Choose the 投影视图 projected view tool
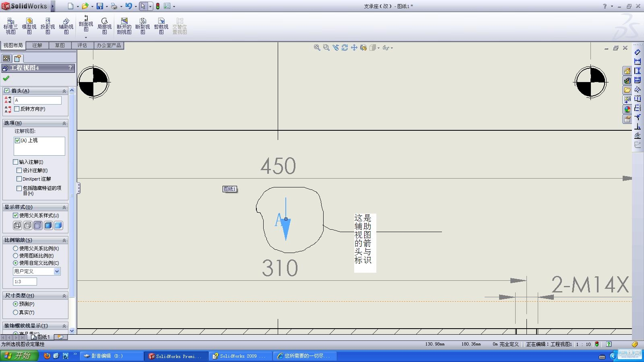644x362 pixels. (47, 26)
